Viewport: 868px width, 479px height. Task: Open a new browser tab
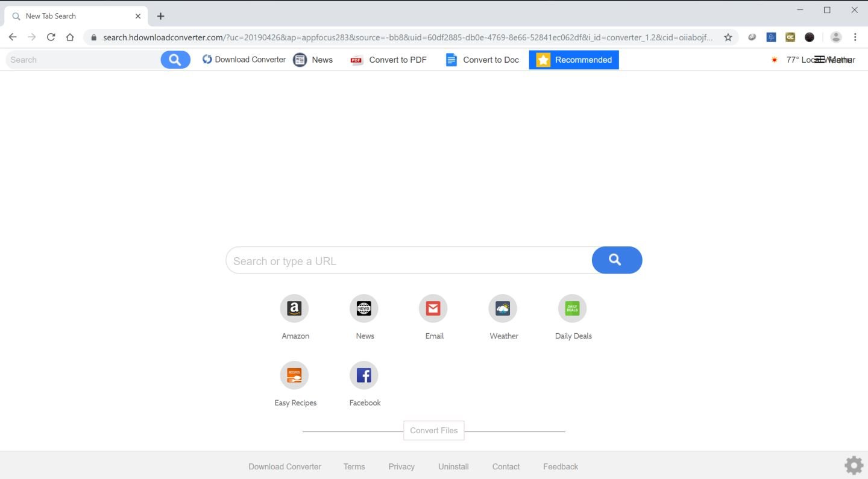pyautogui.click(x=160, y=16)
